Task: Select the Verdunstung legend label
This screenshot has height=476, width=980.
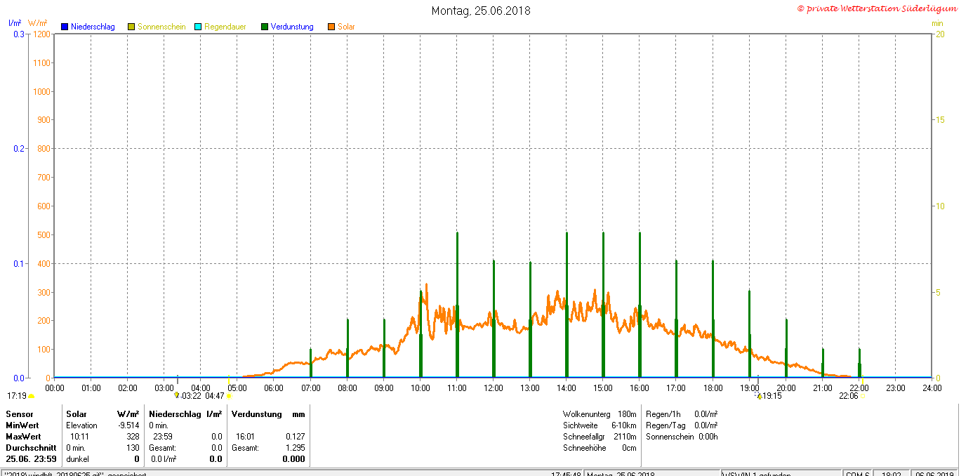Action: point(292,27)
